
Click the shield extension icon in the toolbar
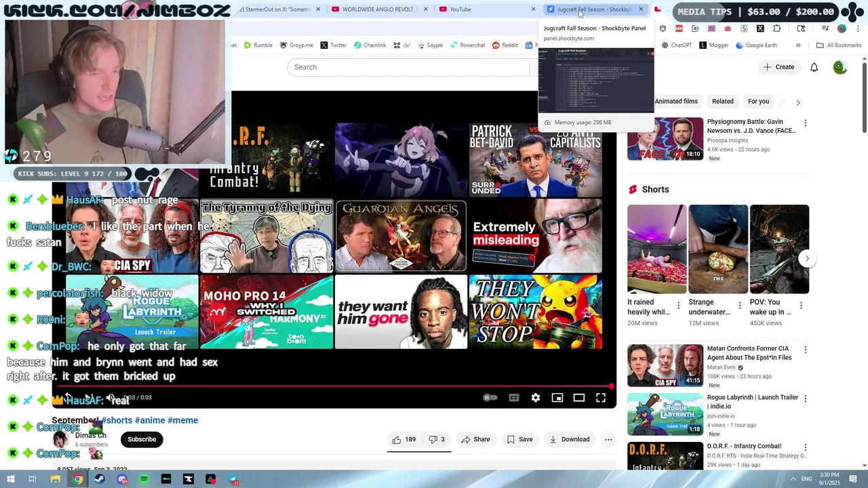click(x=663, y=28)
